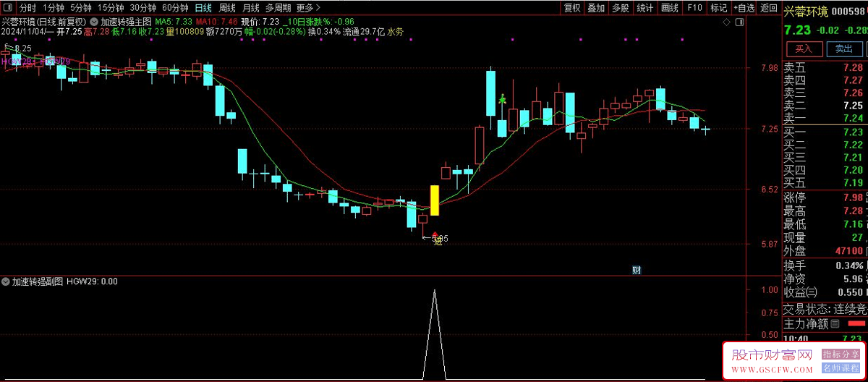Click the HGW29: 0.00 sub-chart value

pyautogui.click(x=92, y=281)
